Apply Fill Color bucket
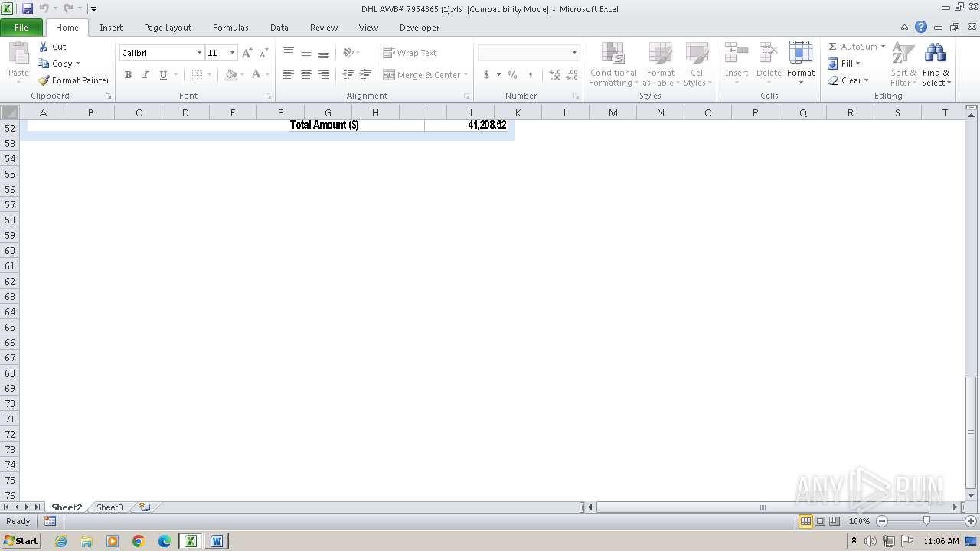 (x=230, y=75)
